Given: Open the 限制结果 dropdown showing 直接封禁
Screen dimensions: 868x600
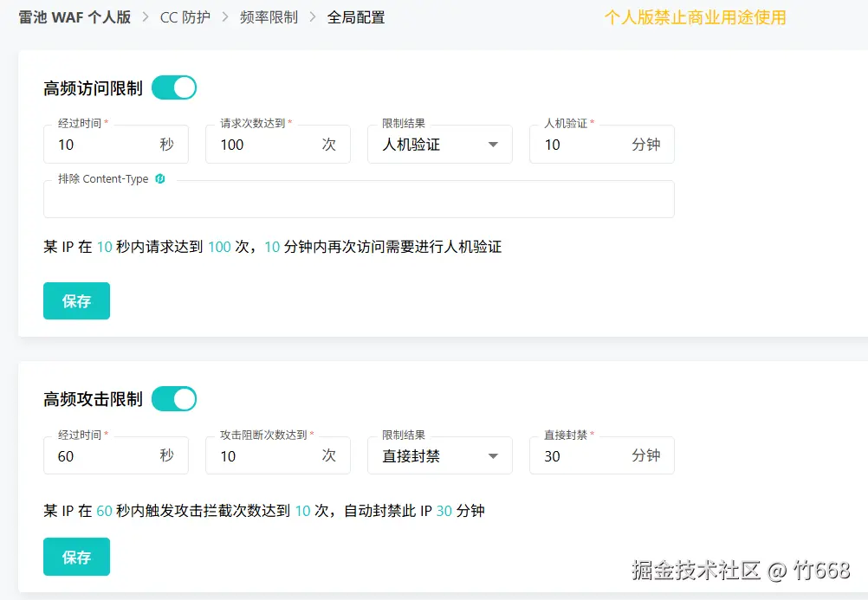Looking at the screenshot, I should 439,455.
